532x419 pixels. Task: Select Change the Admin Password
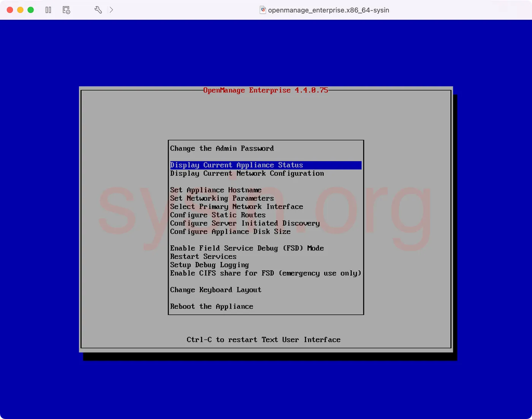[x=222, y=149]
